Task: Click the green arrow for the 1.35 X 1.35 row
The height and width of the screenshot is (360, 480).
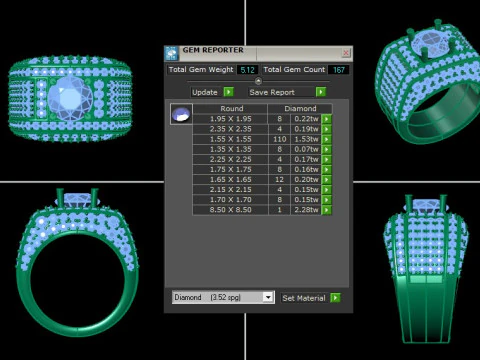Action: click(327, 149)
